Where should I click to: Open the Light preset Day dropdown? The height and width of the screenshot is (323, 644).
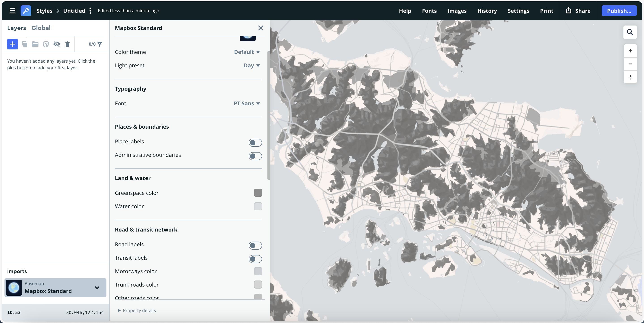[252, 66]
